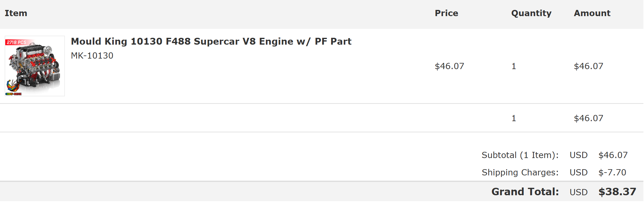Click the $38.37 grand total amount
644x207 pixels.
click(617, 192)
